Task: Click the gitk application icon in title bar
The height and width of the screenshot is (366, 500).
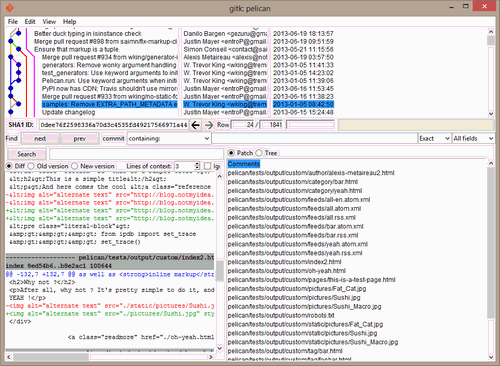Action: (10, 8)
